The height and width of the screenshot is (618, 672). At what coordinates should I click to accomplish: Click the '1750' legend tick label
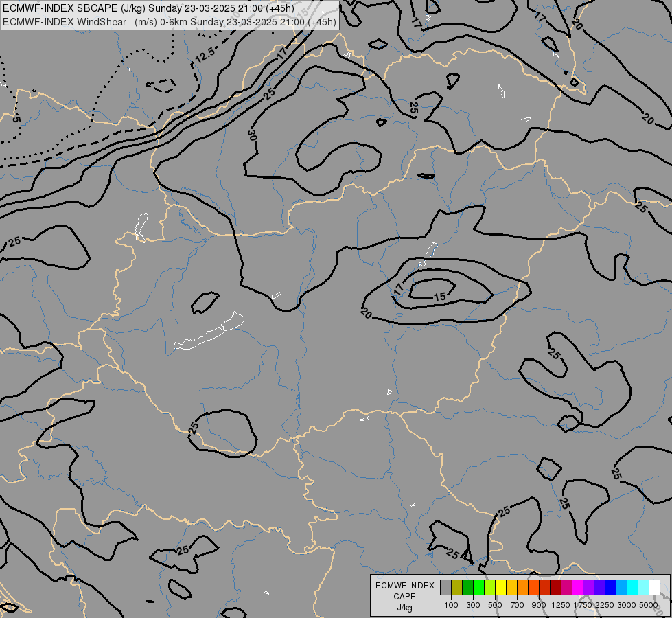(583, 605)
